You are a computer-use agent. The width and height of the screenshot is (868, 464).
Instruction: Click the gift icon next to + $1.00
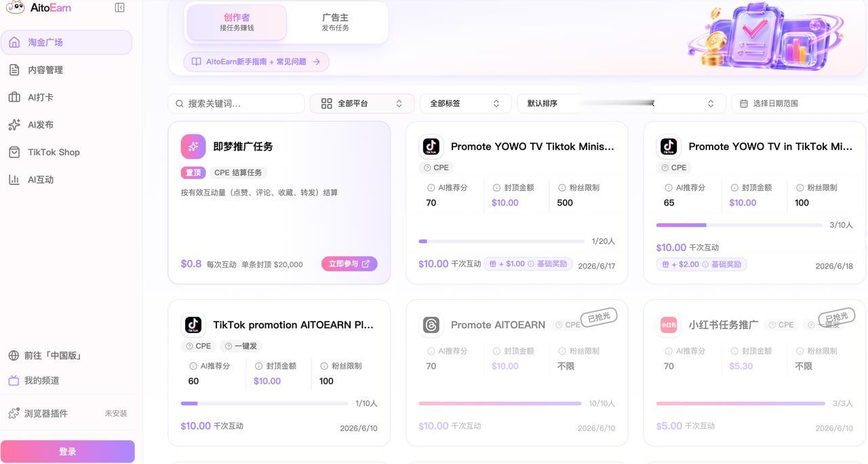[x=493, y=264]
